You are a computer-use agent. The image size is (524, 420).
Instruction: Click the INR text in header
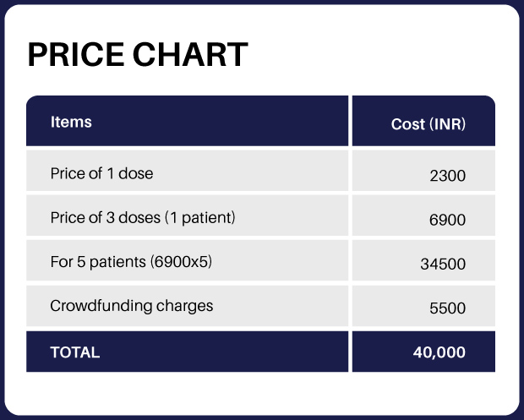coord(448,124)
